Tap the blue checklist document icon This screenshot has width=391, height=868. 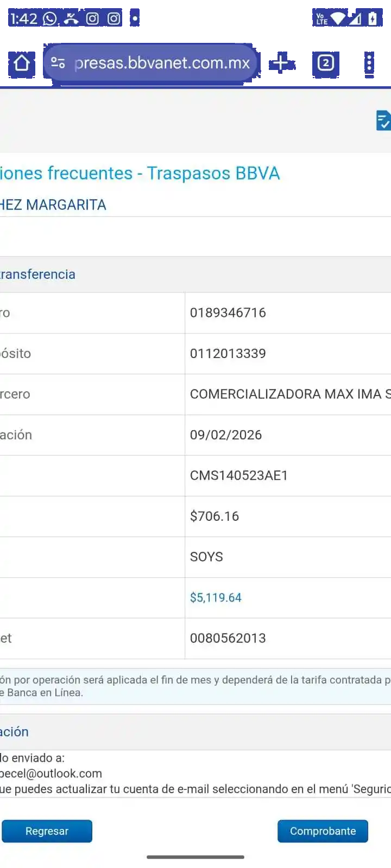click(x=383, y=120)
